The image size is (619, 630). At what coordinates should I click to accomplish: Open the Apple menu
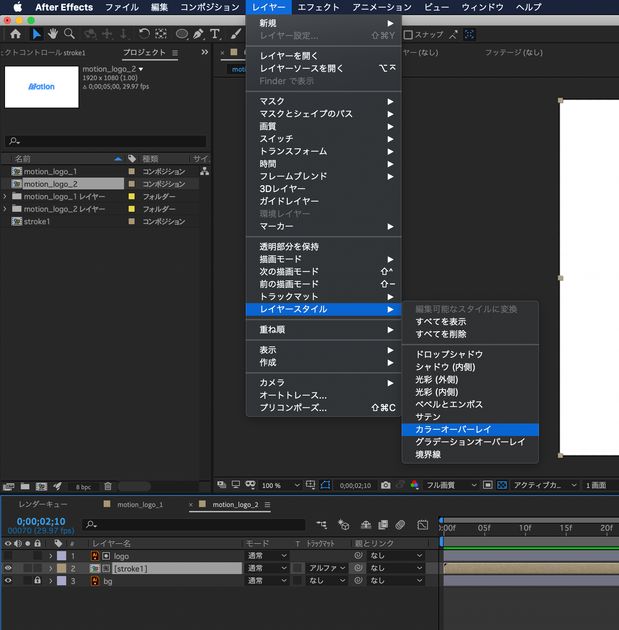(18, 7)
